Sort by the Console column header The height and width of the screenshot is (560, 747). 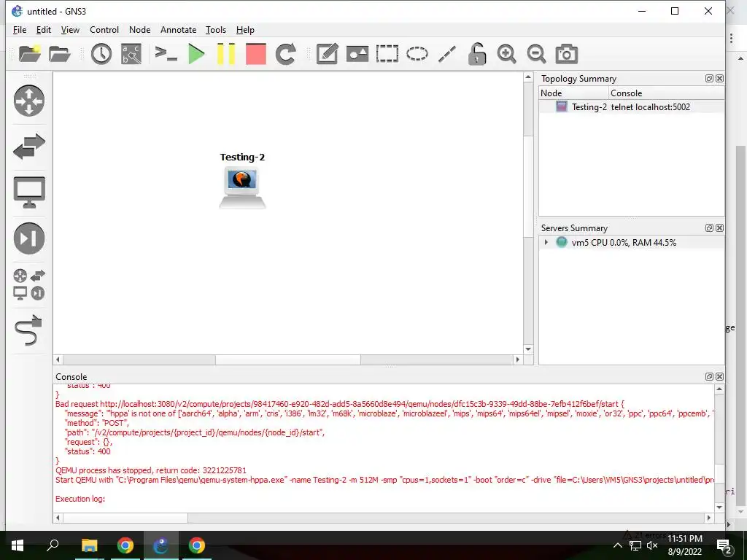click(667, 93)
